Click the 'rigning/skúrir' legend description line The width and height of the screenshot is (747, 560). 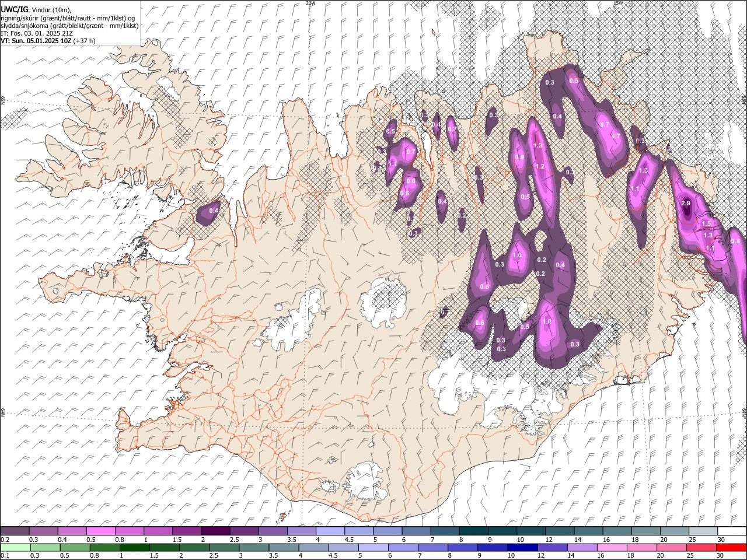68,18
